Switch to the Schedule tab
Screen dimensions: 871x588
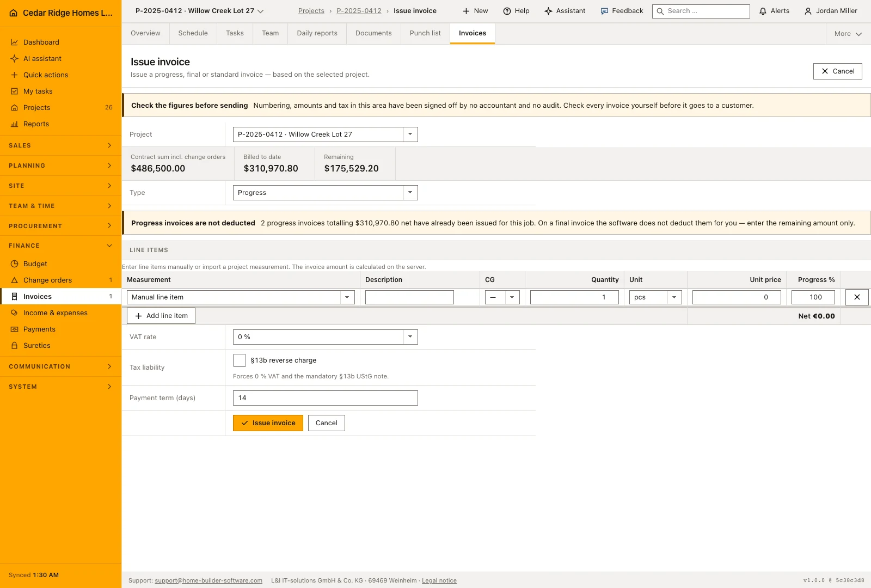pyautogui.click(x=193, y=33)
